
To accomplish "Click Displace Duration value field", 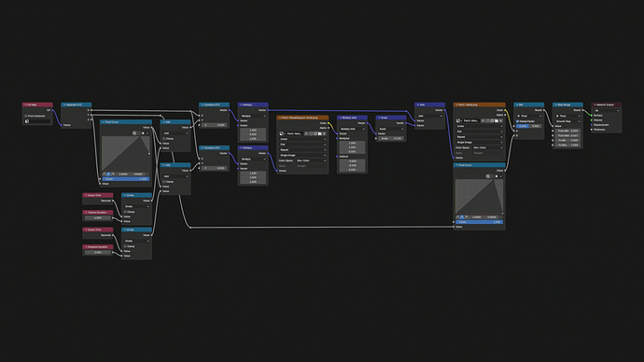I will point(98,253).
